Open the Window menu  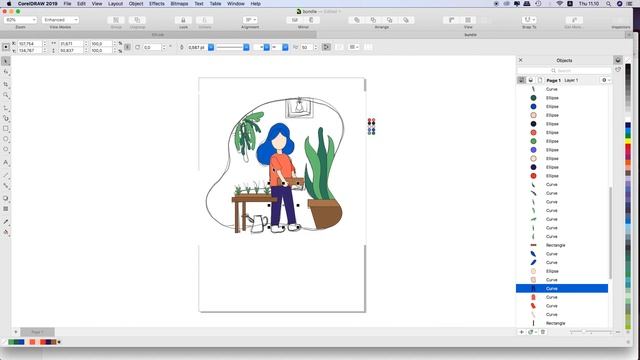point(236,4)
